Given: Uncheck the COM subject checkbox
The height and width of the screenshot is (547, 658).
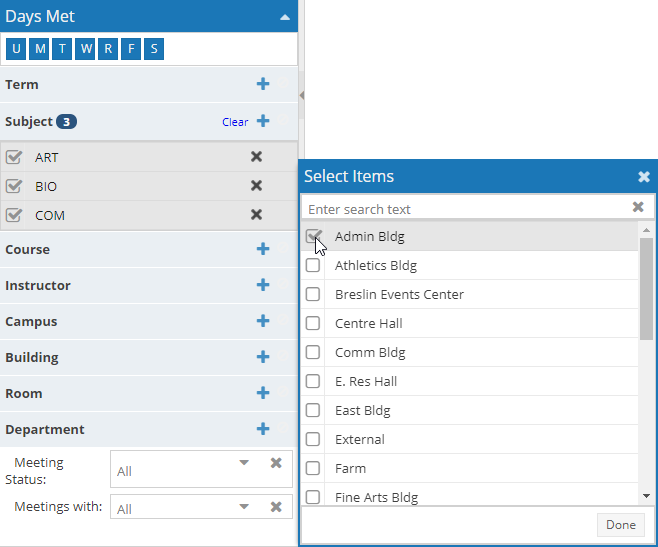Looking at the screenshot, I should pos(14,215).
